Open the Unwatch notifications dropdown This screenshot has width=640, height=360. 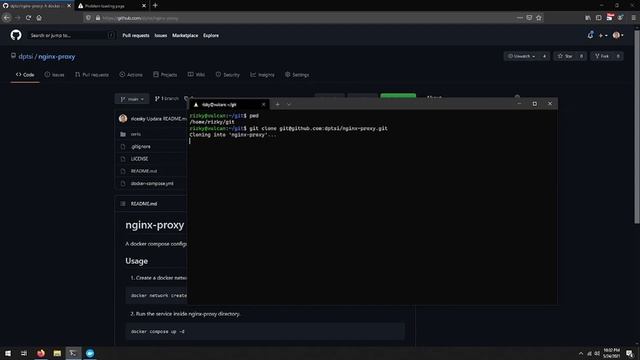coord(521,56)
